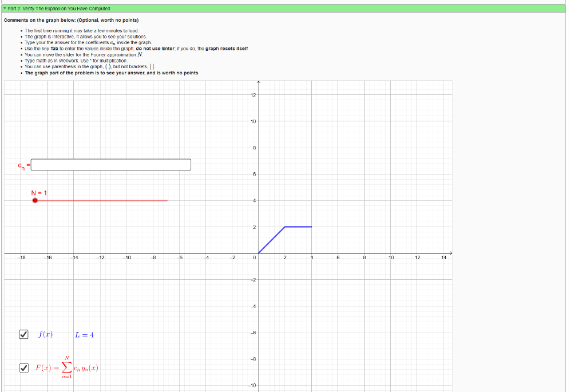Viewport: 586px width, 392px height.
Task: Uncheck the f(x) visibility checkbox
Action: [x=23, y=334]
